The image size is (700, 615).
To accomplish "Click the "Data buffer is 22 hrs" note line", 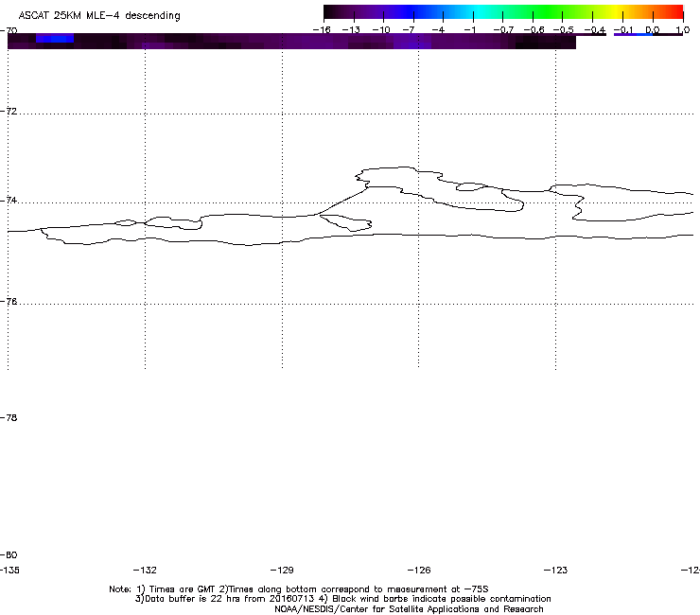I will click(342, 599).
